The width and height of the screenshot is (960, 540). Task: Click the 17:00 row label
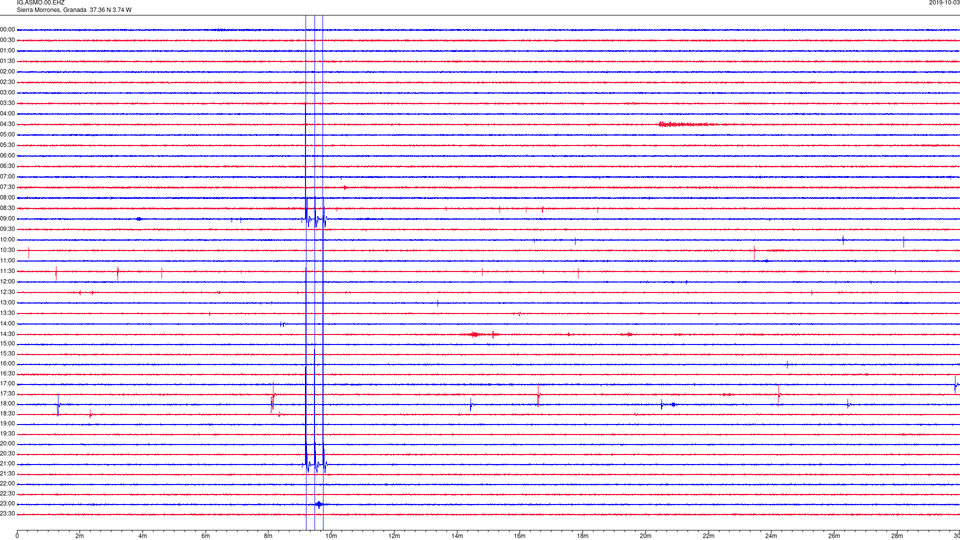point(8,384)
